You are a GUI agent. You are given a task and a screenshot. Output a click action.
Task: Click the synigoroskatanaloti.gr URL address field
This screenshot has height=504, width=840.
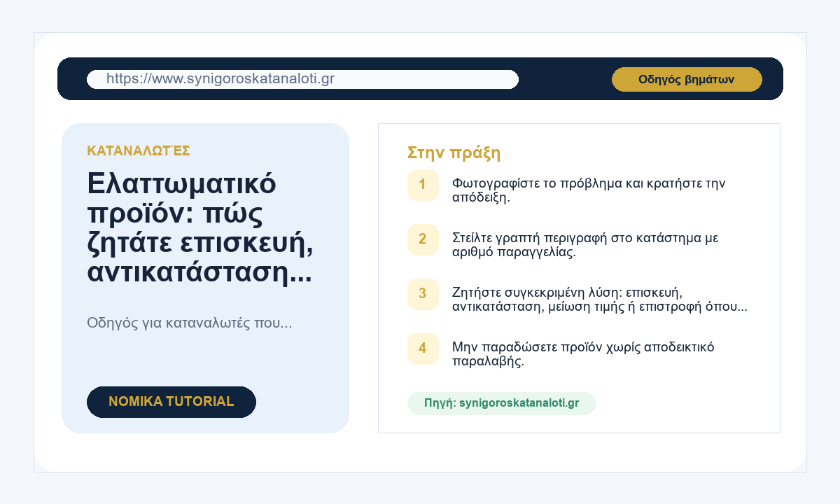coord(302,79)
